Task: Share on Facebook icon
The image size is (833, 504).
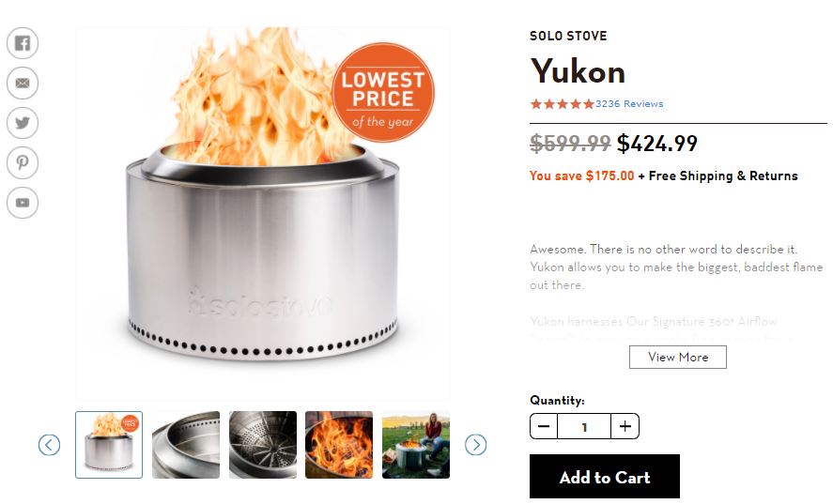Action: click(x=23, y=43)
